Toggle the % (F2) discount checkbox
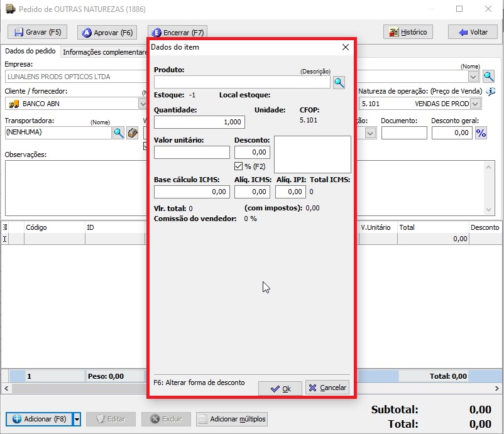 pos(238,166)
